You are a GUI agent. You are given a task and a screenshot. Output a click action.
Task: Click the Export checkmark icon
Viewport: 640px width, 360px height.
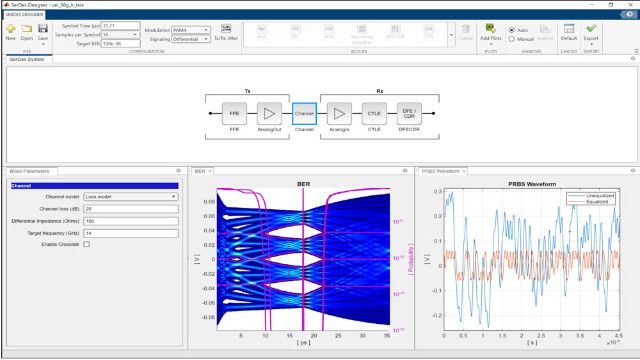pos(591,28)
